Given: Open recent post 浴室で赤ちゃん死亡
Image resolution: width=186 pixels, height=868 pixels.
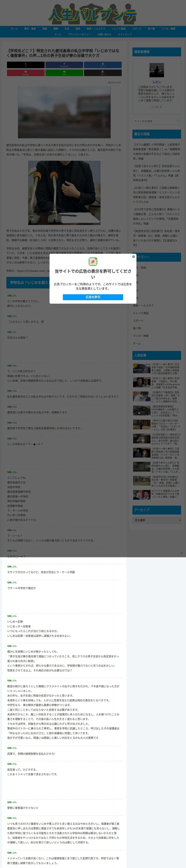Looking at the screenshot, I should pyautogui.click(x=157, y=173).
